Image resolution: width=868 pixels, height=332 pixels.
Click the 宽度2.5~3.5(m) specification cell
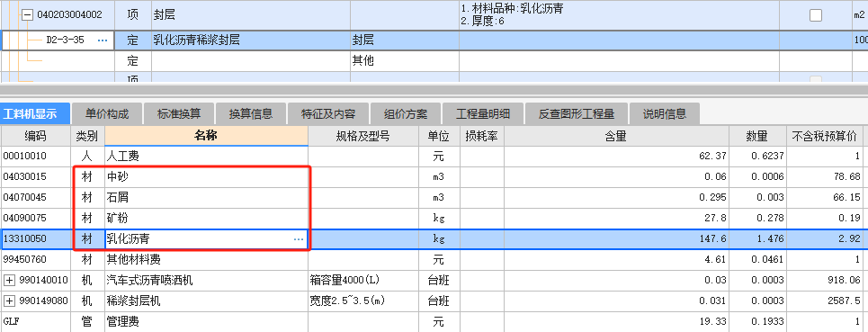click(x=362, y=301)
